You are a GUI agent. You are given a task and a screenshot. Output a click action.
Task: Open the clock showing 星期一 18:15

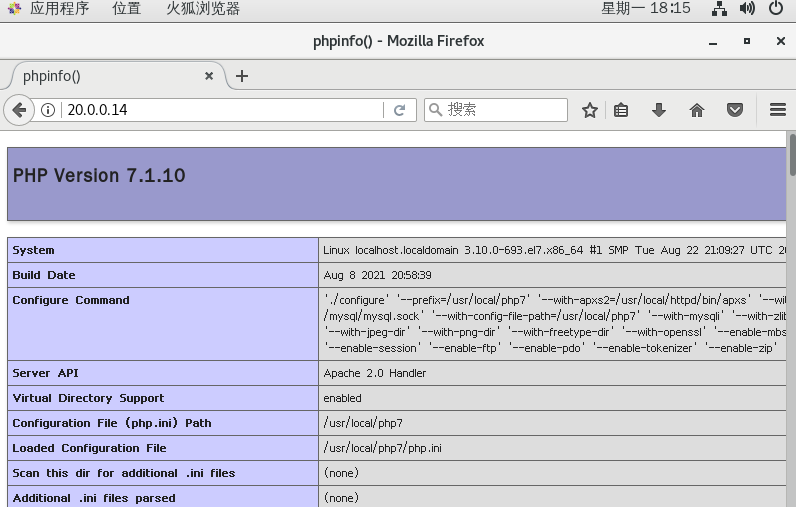tap(646, 8)
